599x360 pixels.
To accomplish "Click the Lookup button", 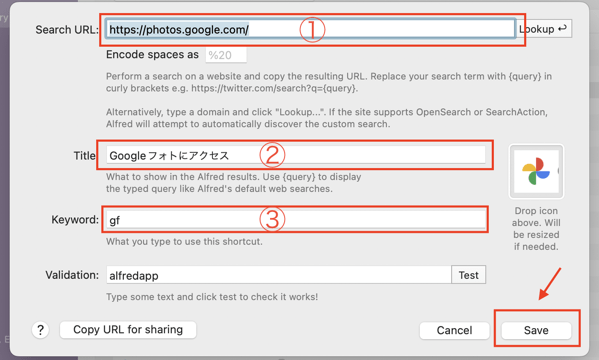I will pos(544,29).
